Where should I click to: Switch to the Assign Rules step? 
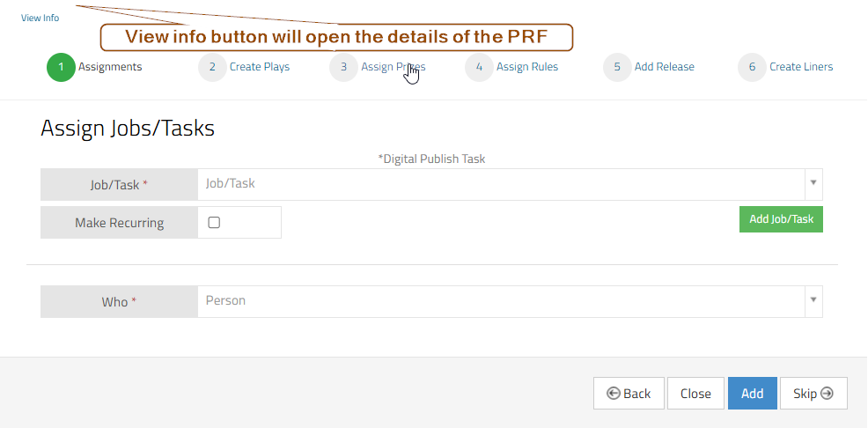pos(527,67)
